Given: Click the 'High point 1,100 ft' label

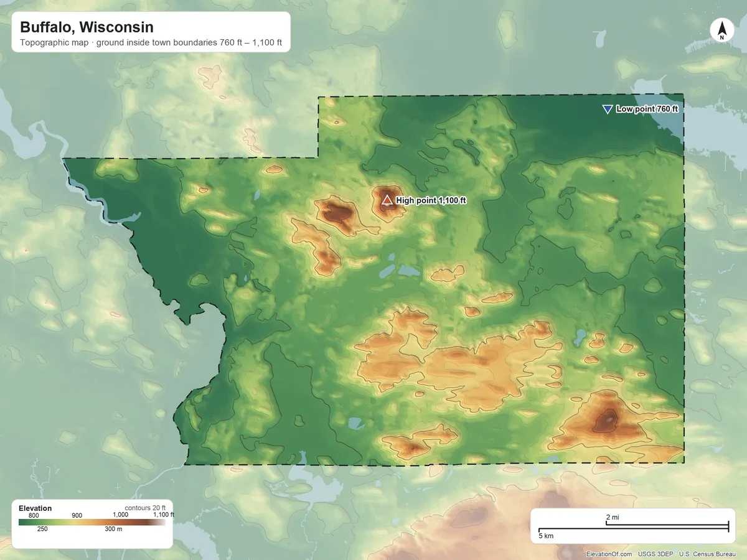Looking at the screenshot, I should (x=431, y=200).
